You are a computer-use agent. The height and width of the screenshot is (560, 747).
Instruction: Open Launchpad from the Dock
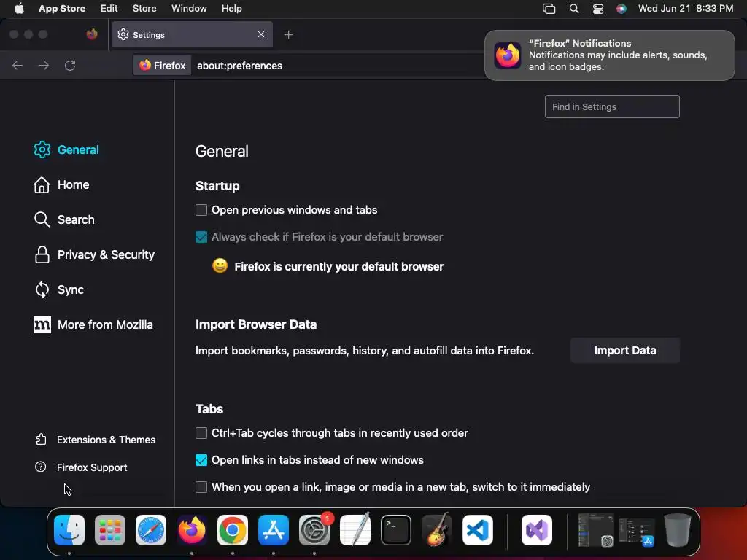click(110, 529)
